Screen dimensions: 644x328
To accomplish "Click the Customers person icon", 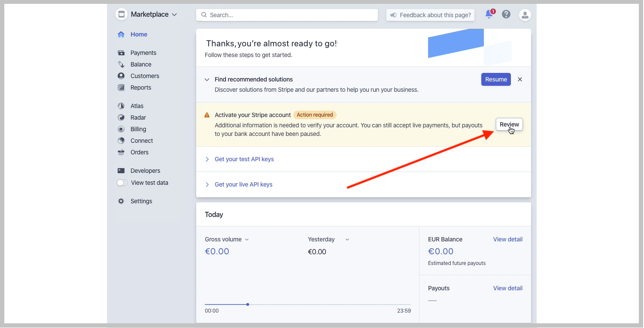I will pyautogui.click(x=121, y=76).
